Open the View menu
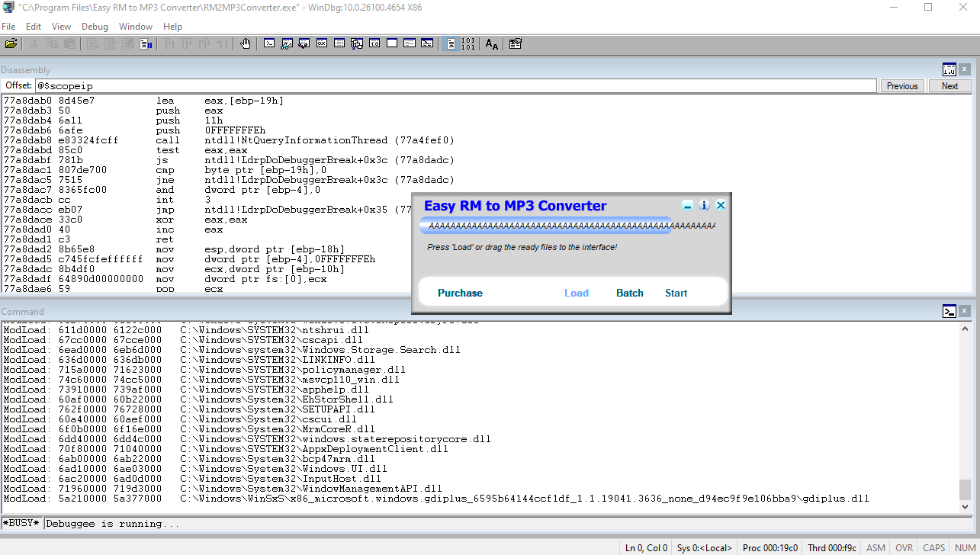The height and width of the screenshot is (555, 980). point(61,27)
